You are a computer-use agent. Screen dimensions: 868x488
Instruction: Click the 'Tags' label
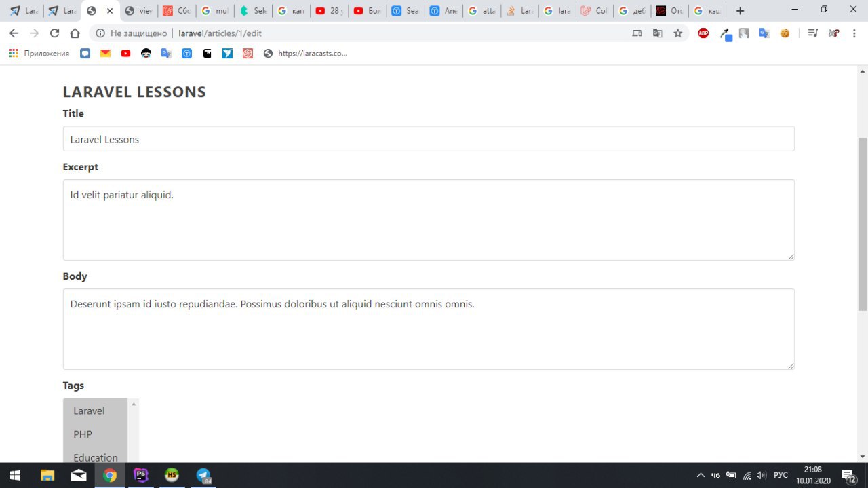pyautogui.click(x=73, y=386)
